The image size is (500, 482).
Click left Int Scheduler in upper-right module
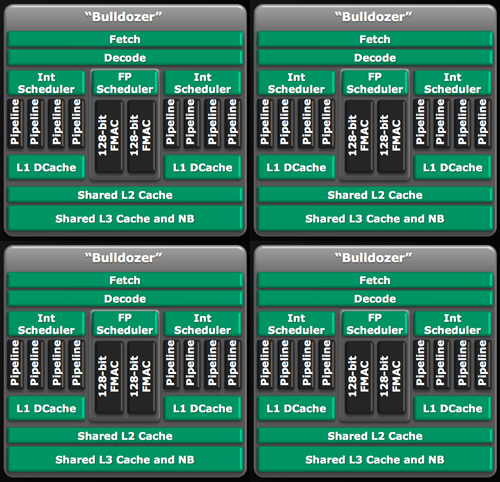[x=296, y=83]
